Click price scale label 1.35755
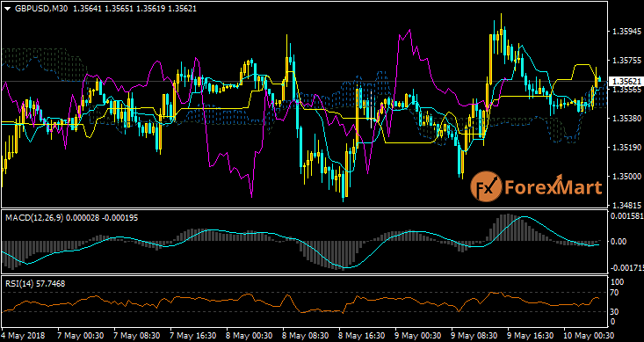 [x=626, y=61]
